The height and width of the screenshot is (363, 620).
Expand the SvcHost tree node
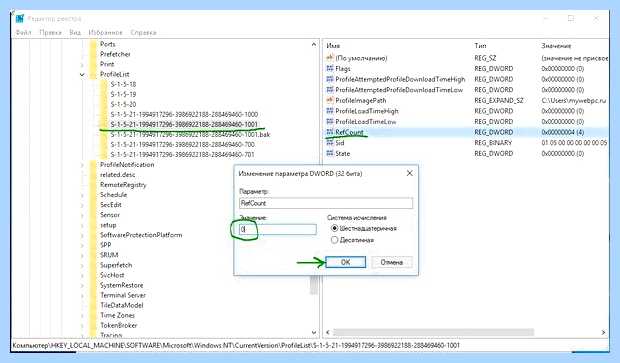(x=82, y=275)
